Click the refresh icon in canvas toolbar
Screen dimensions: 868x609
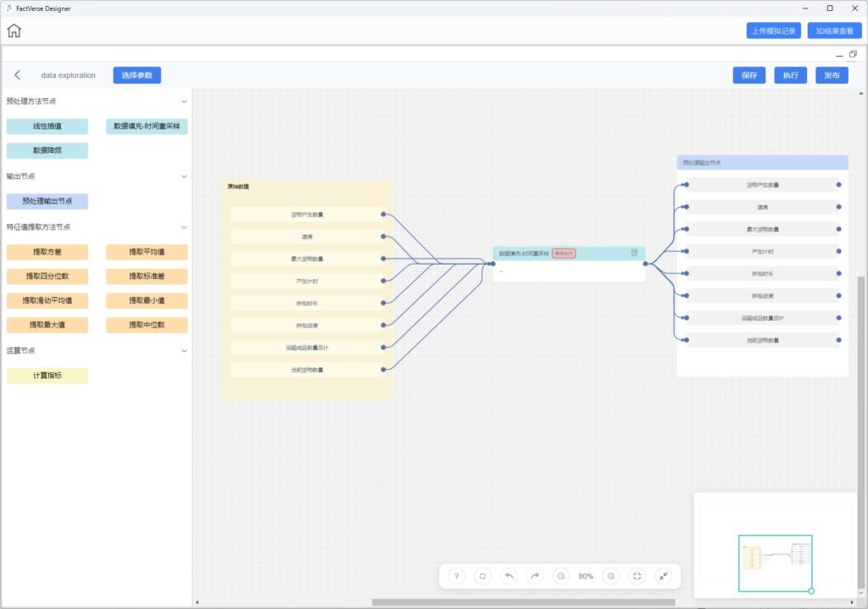tap(482, 576)
